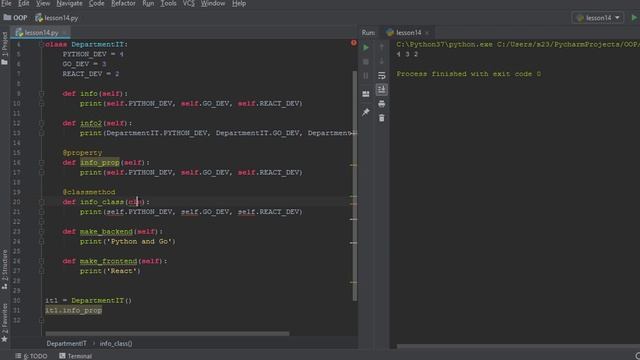This screenshot has height=360, width=640.
Task: Click the @classmethod decorator text
Action: (x=89, y=192)
